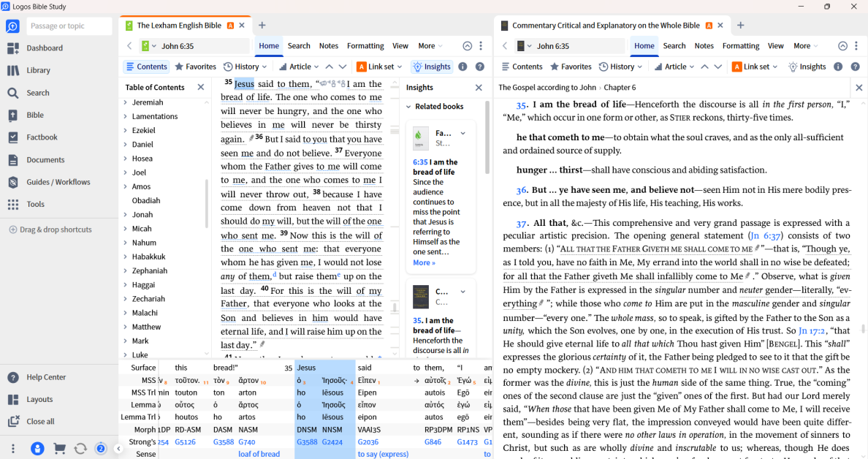The image size is (868, 459).
Task: Open Guides / Workflows in the sidebar
Action: 58,182
